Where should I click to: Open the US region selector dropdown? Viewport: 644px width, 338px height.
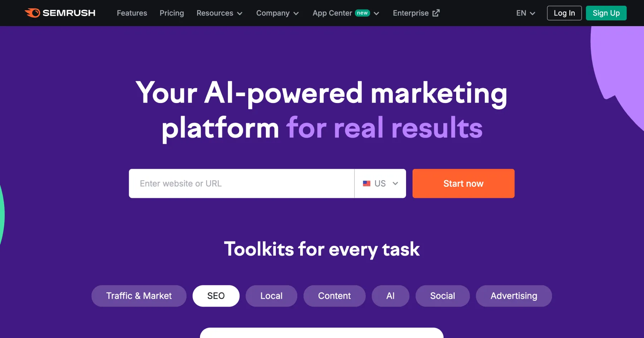pyautogui.click(x=380, y=183)
